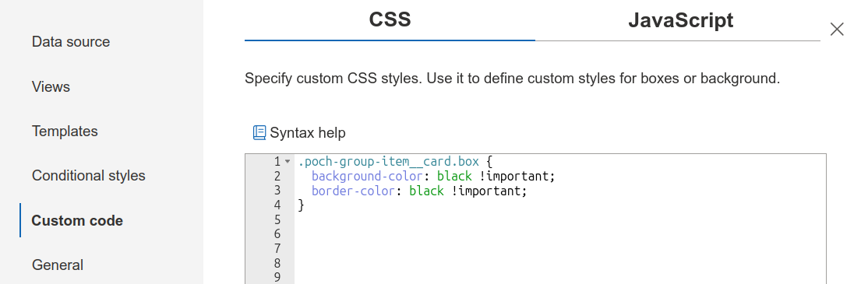Viewport: 868px width, 284px height.
Task: Select the Custom code section
Action: (77, 220)
